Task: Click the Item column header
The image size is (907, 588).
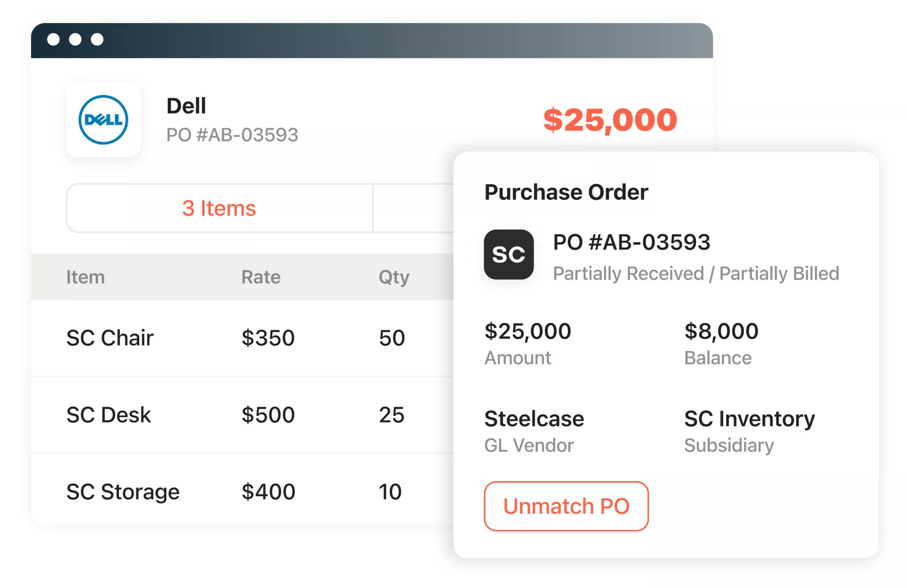Action: (x=86, y=277)
